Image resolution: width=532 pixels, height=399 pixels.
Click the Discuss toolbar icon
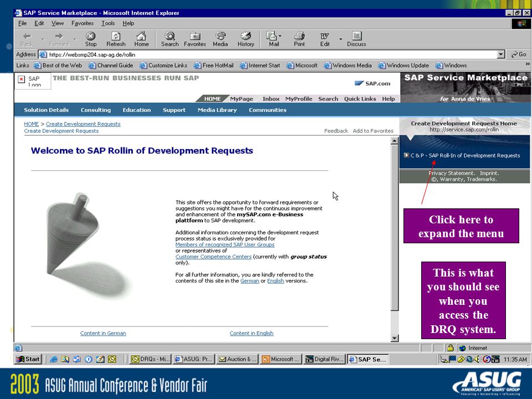click(356, 39)
